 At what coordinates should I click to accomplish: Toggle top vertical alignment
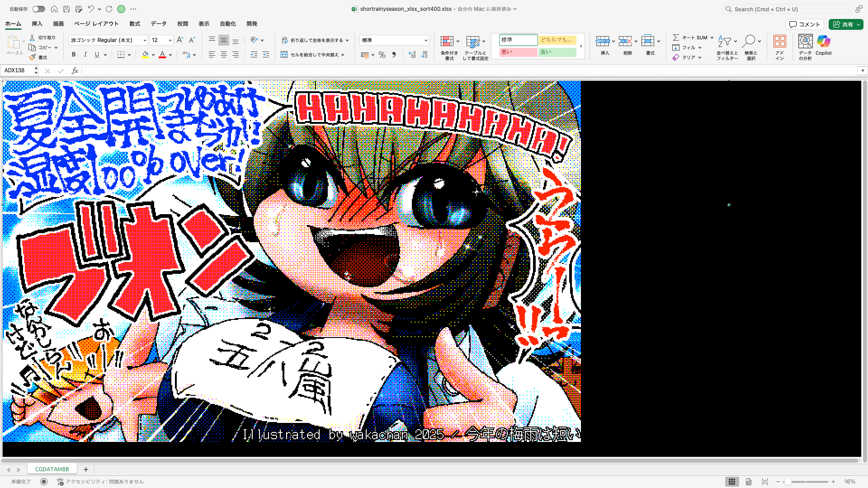212,40
